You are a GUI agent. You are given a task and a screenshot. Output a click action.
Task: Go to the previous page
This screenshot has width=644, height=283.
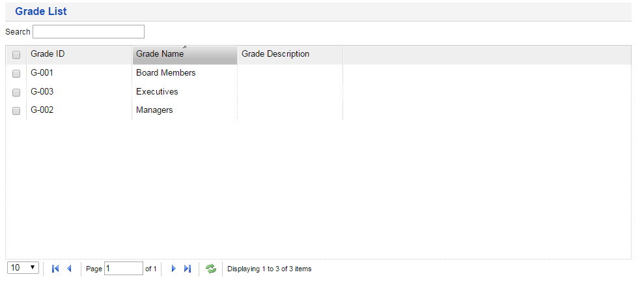(70, 269)
